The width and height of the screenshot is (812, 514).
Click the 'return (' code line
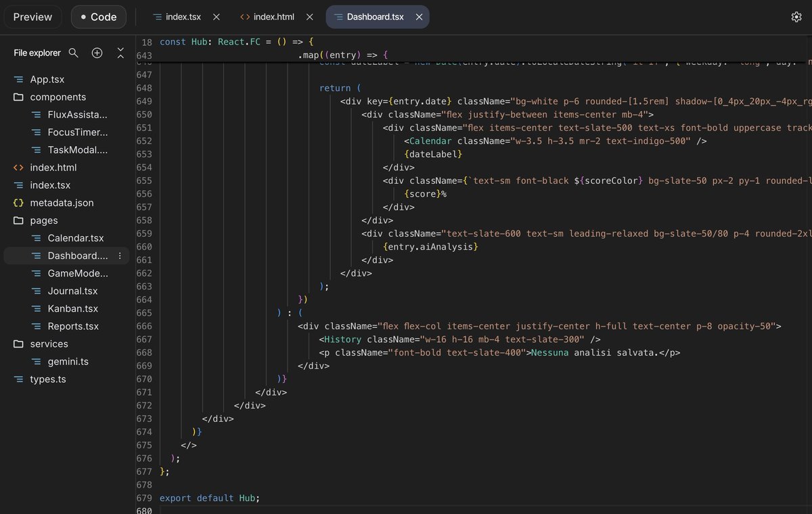[x=340, y=88]
